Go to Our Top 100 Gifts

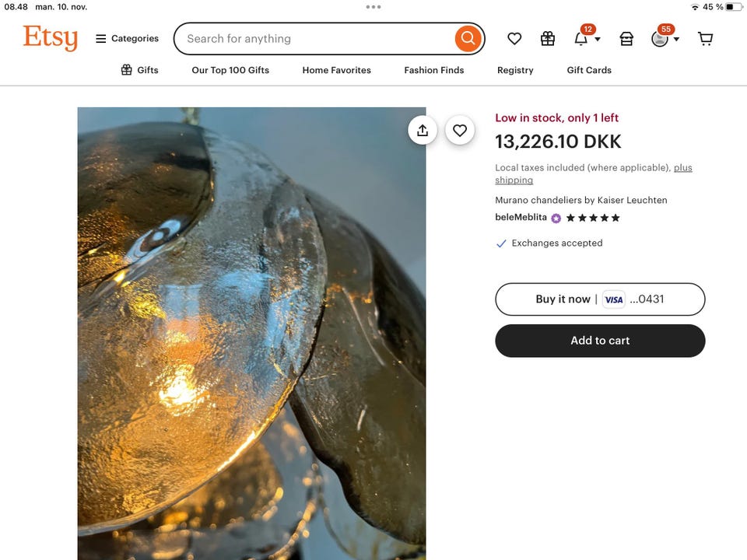[230, 70]
